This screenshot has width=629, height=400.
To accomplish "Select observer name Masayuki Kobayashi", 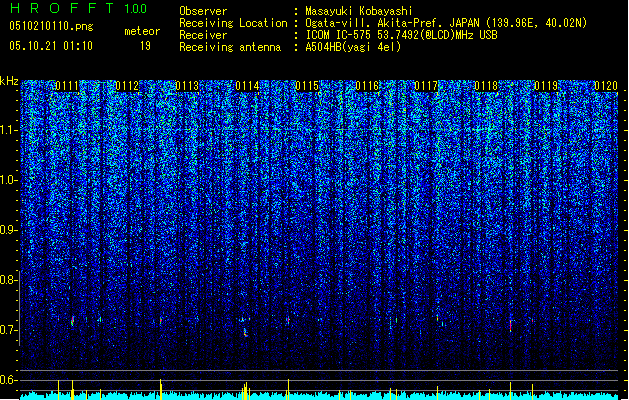I will tap(359, 11).
